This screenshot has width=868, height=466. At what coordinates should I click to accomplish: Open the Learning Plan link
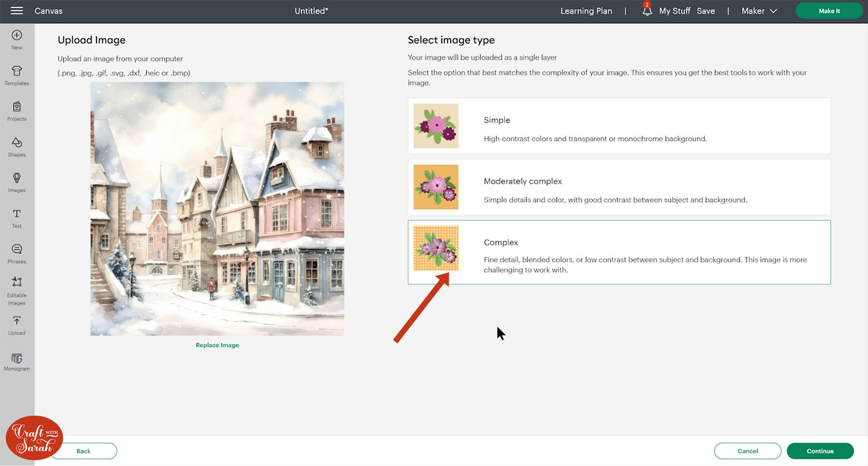[x=586, y=11]
